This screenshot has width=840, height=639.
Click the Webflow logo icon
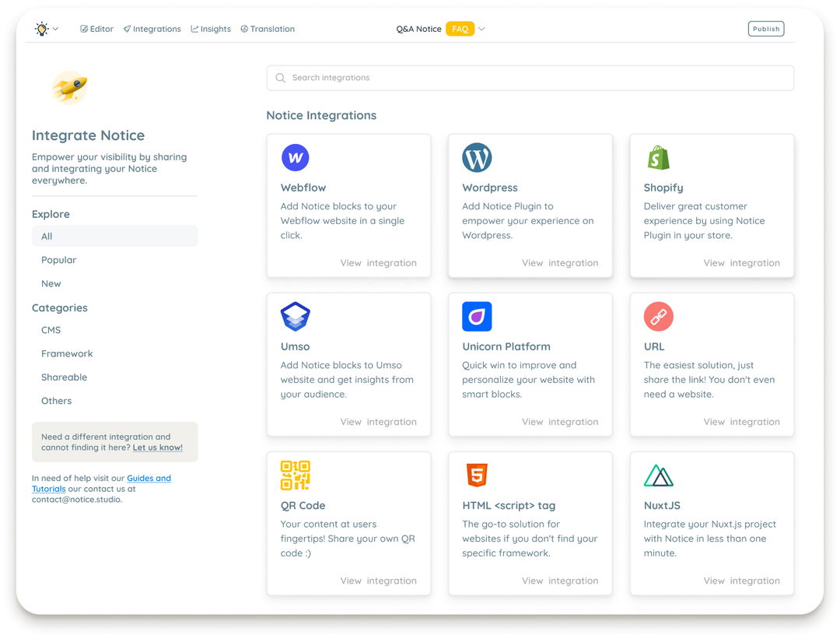click(x=296, y=157)
